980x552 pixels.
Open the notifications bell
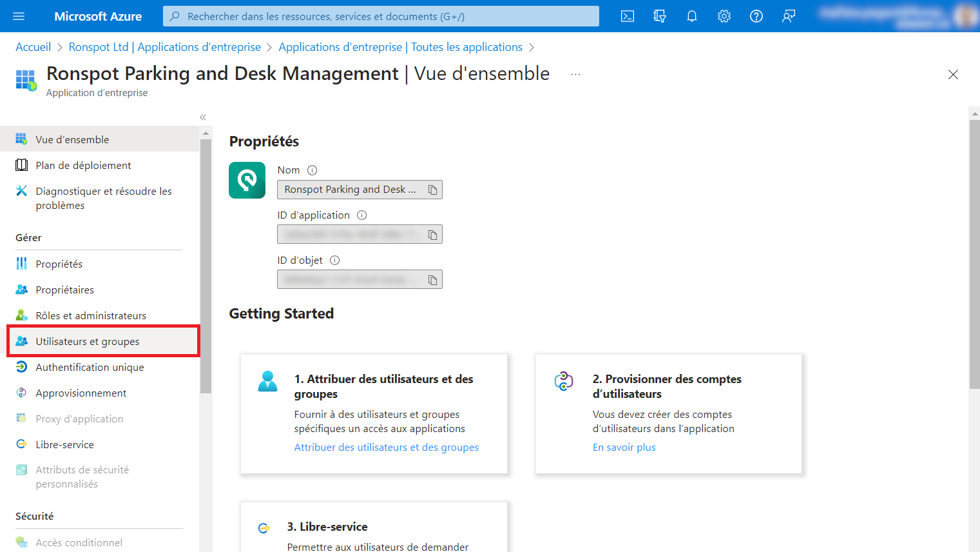[691, 15]
